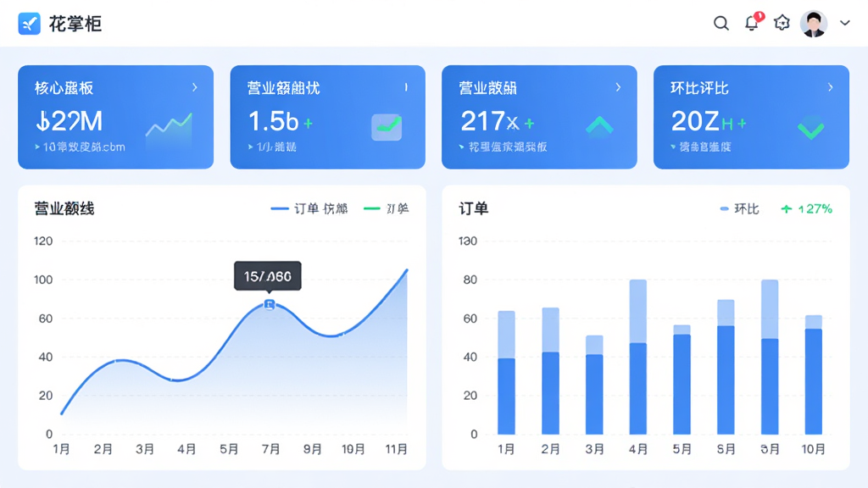Click the 11月 axis label
Image resolution: width=868 pixels, height=488 pixels.
(x=397, y=449)
